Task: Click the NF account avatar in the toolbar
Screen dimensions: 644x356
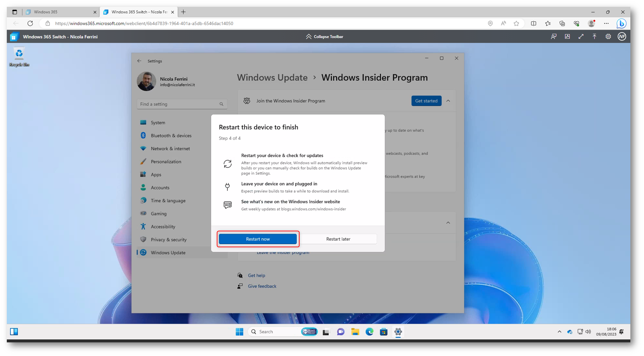Action: (x=622, y=37)
